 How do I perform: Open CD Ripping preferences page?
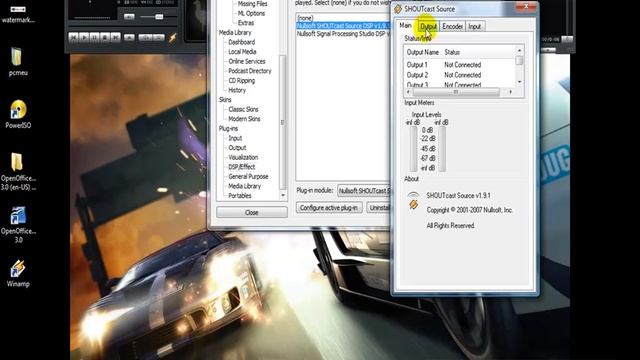tap(242, 80)
